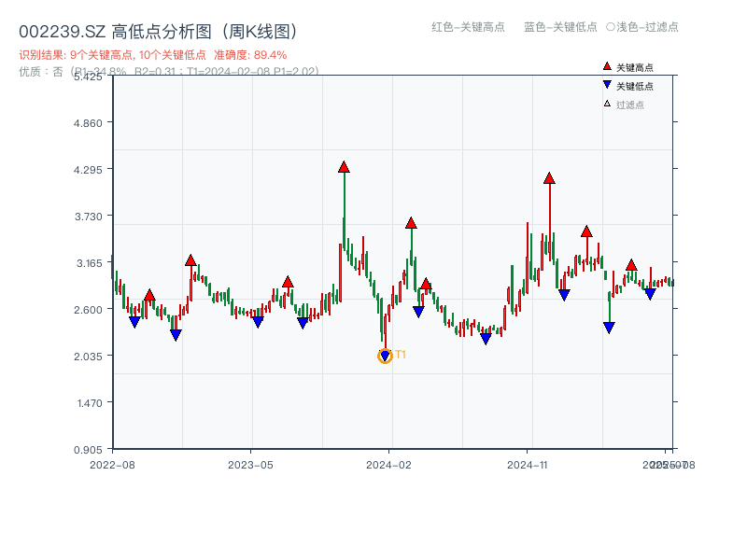The image size is (747, 560).
Task: Select the blue low marker near 2.29 in late 2022
Action: (176, 335)
